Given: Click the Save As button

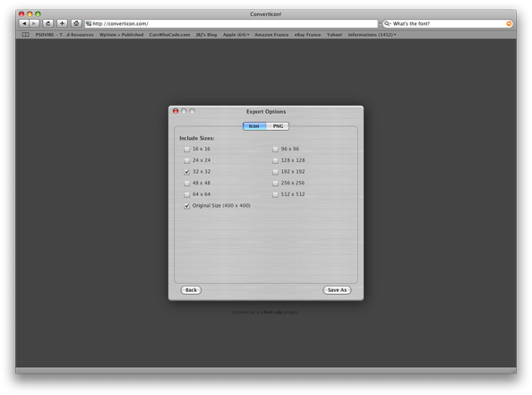Looking at the screenshot, I should 337,290.
